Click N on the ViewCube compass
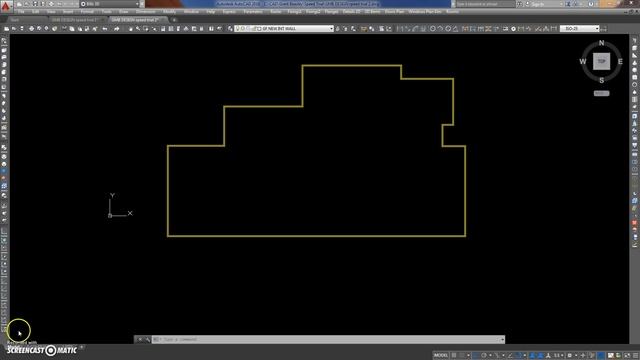640x360 pixels. [601, 43]
